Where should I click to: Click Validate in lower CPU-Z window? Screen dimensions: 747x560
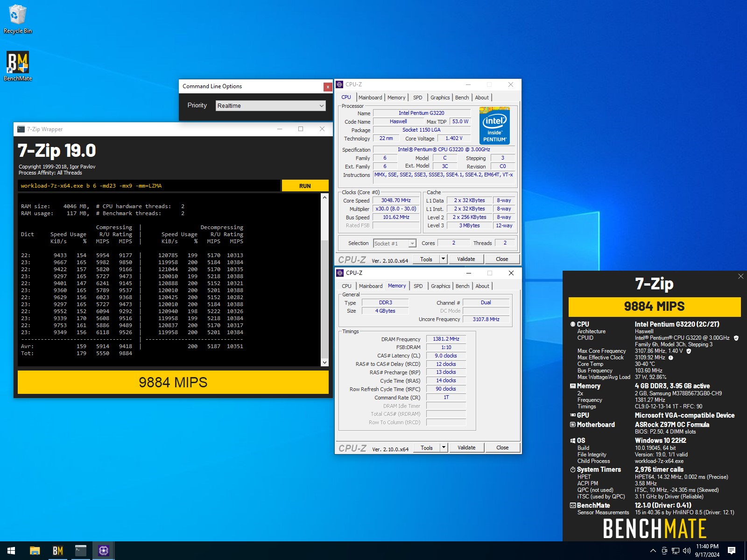point(466,448)
